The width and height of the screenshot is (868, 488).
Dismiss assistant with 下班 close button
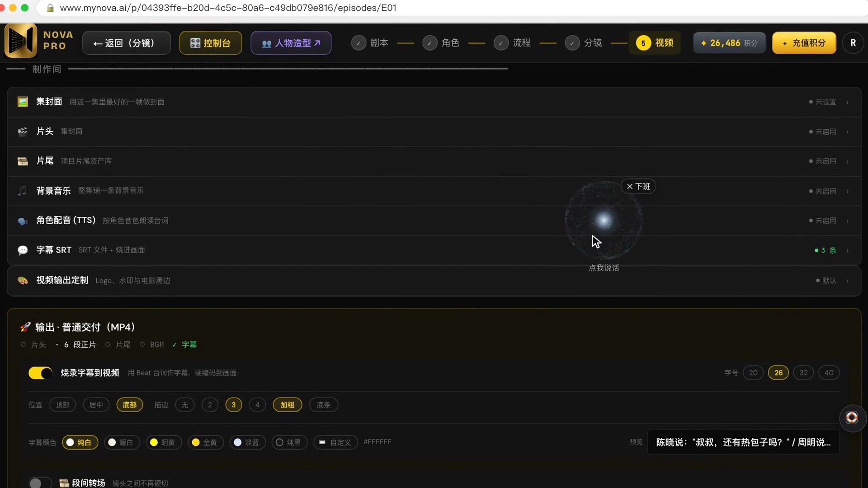coord(638,186)
